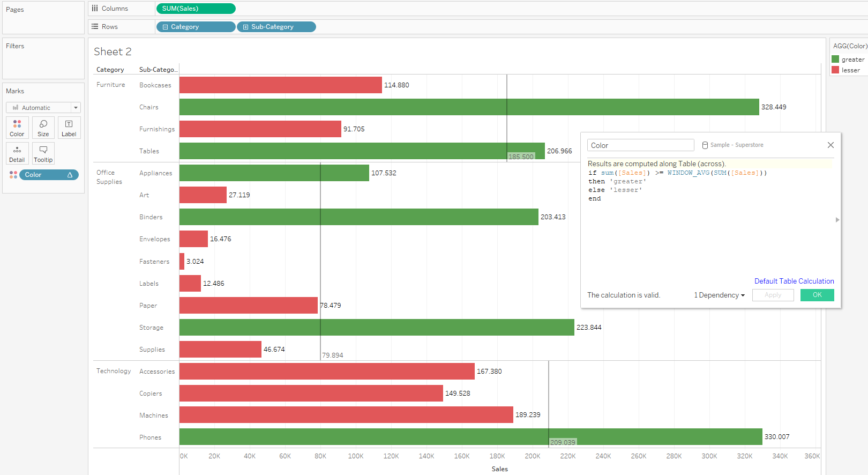
Task: Click the Apply button in calculation dialog
Action: pos(773,295)
